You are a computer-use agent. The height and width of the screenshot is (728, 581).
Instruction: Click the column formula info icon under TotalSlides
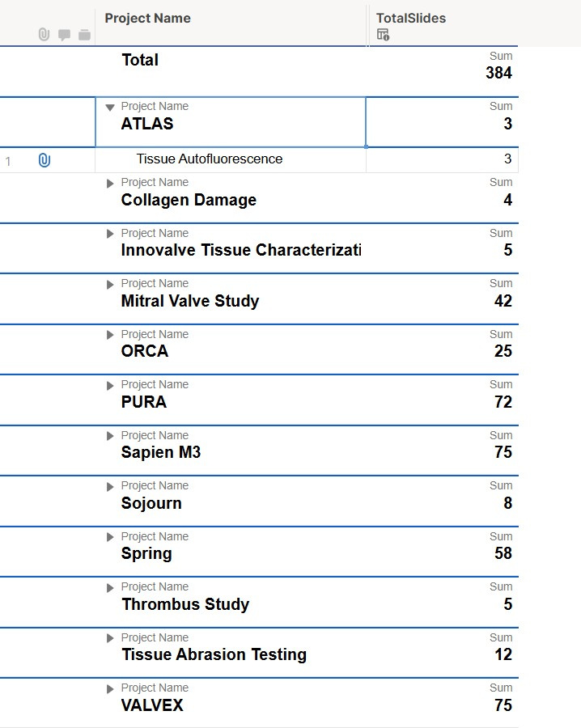(x=384, y=34)
